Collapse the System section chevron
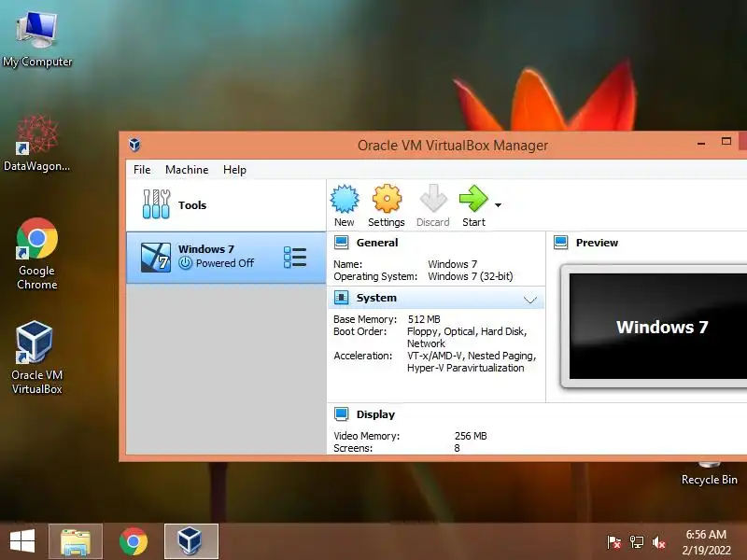This screenshot has height=560, width=747. tap(530, 299)
